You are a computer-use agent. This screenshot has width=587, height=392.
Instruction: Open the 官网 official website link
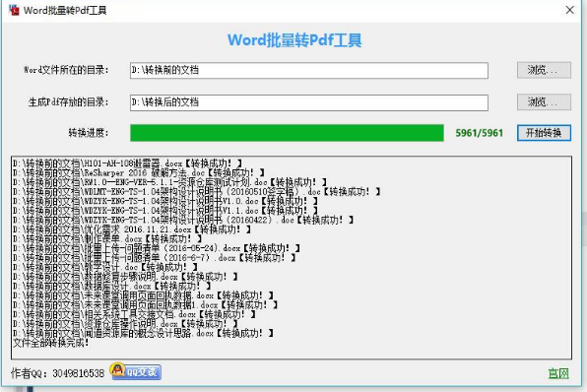[558, 373]
